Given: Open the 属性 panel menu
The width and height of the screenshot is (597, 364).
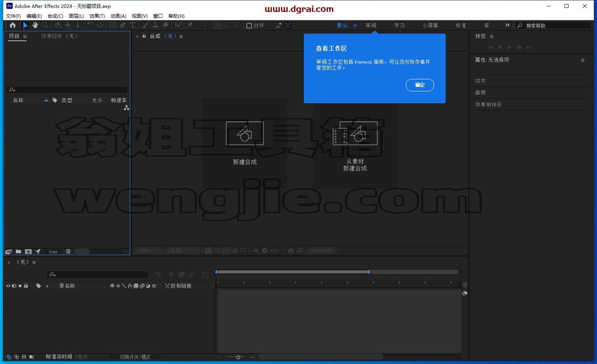Looking at the screenshot, I should pos(583,61).
